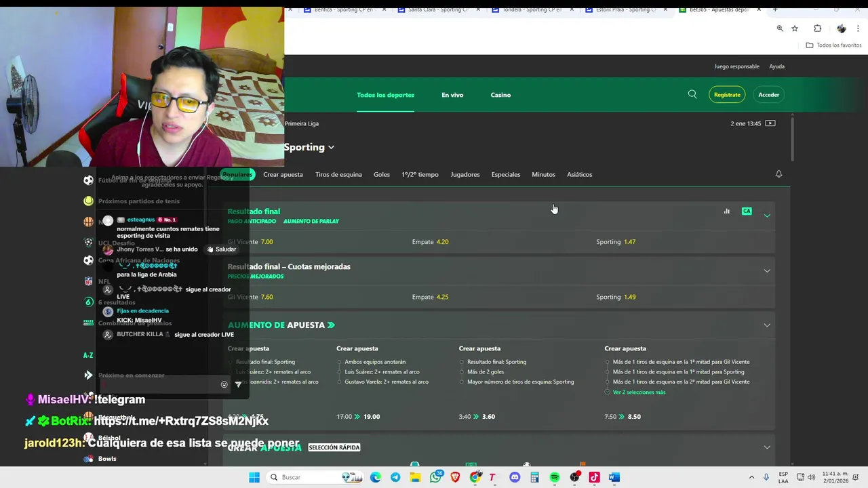Select 'Resultado final: Sporting' in third card
The height and width of the screenshot is (488, 868).
pos(496,362)
